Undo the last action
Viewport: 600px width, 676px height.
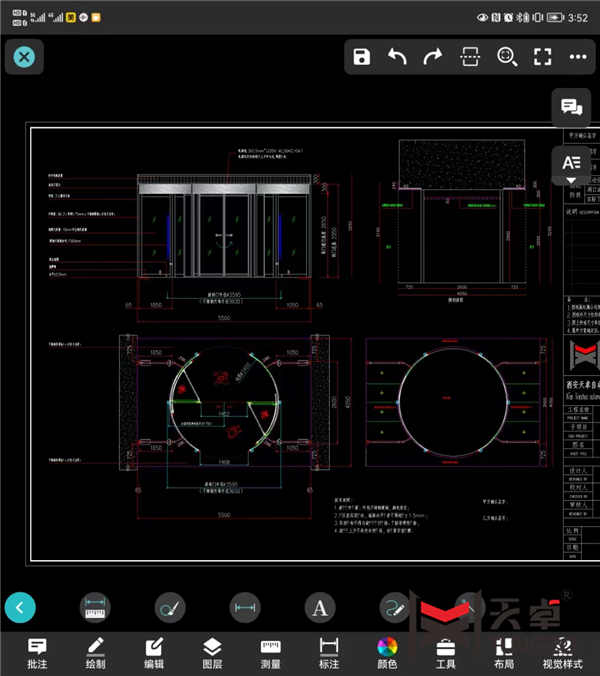coord(398,57)
